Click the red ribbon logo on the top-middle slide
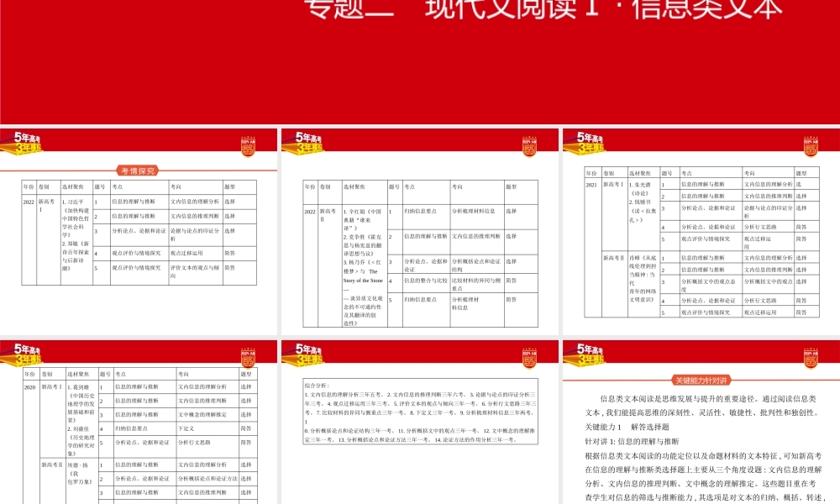Screen dimensions: 840x504 [308, 144]
